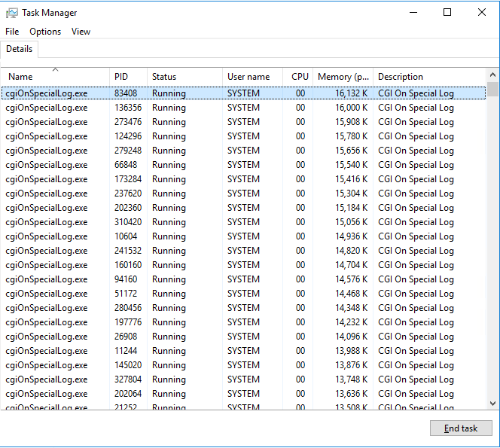The width and height of the screenshot is (500, 448).
Task: Click the 15,416 K memory value
Action: pyautogui.click(x=352, y=179)
